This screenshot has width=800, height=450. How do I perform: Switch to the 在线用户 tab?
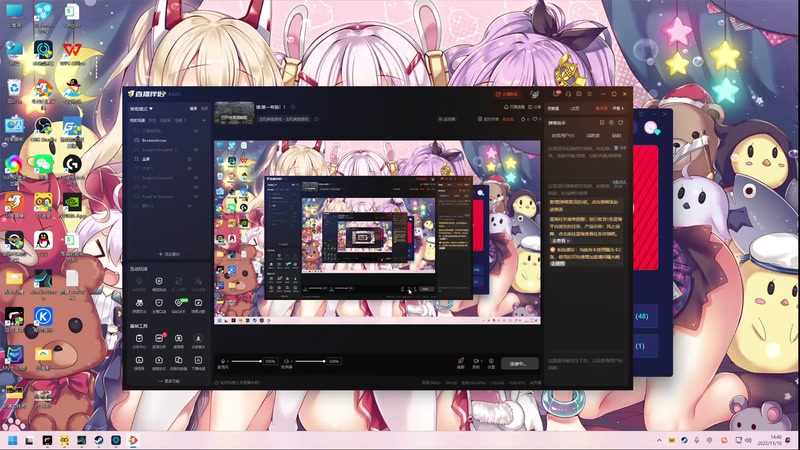pos(563,136)
